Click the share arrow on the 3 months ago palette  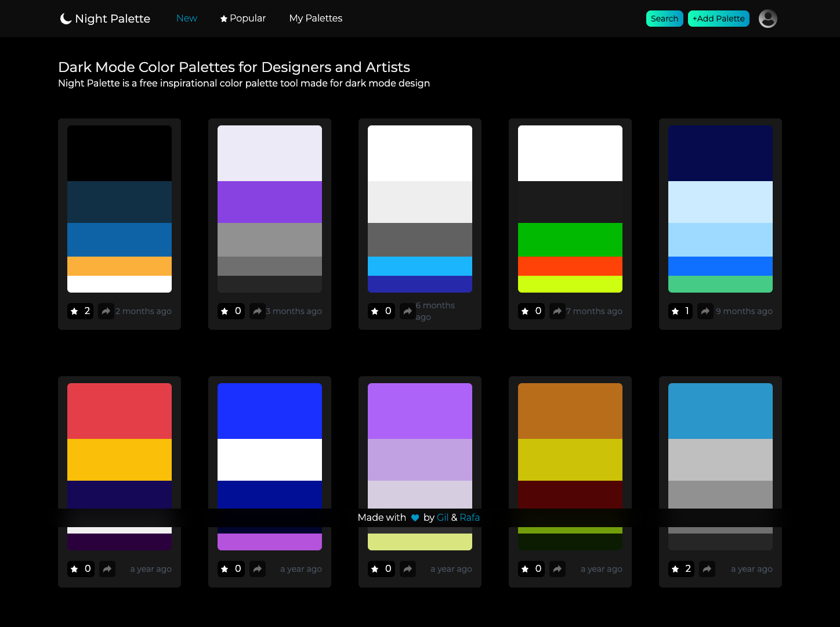coord(257,311)
